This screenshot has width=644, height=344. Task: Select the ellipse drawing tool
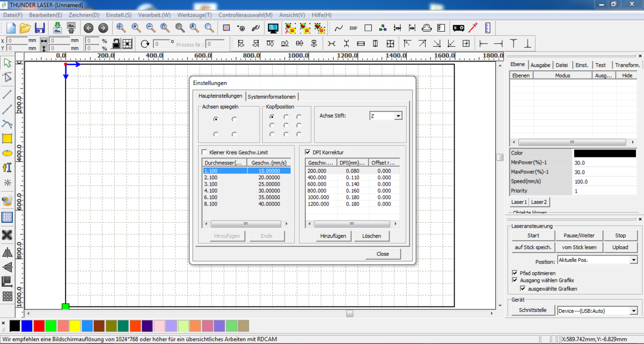pos(8,153)
